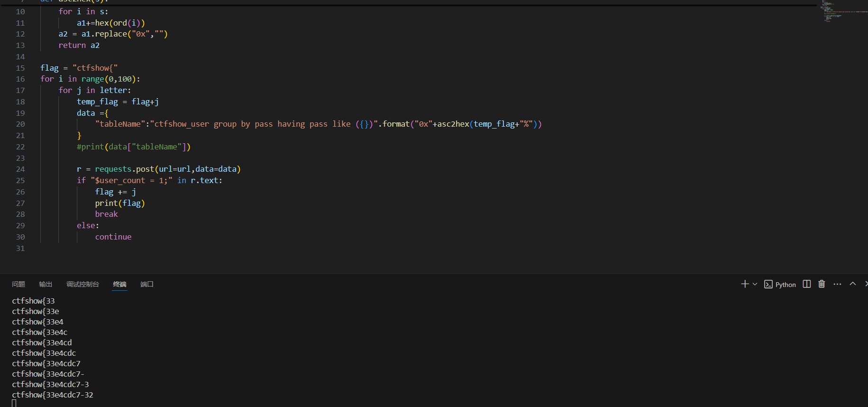The width and height of the screenshot is (868, 407).
Task: Kill terminal with the trash icon
Action: pos(822,284)
